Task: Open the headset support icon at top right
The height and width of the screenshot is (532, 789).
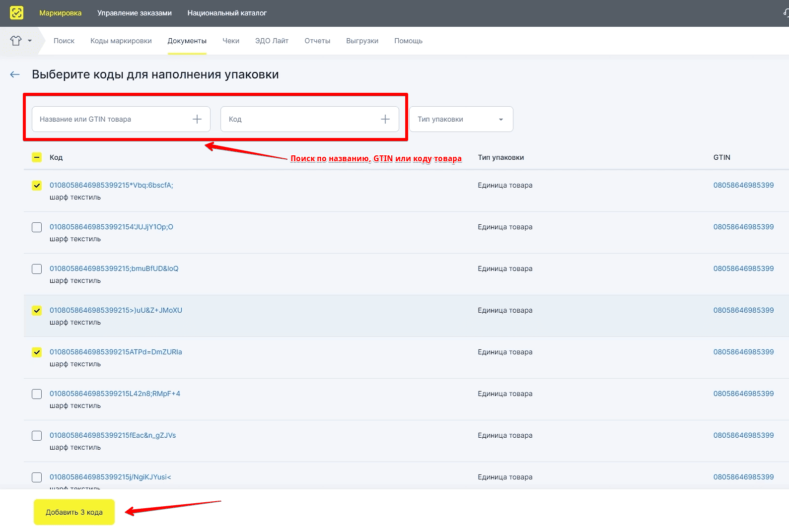Action: (x=786, y=13)
